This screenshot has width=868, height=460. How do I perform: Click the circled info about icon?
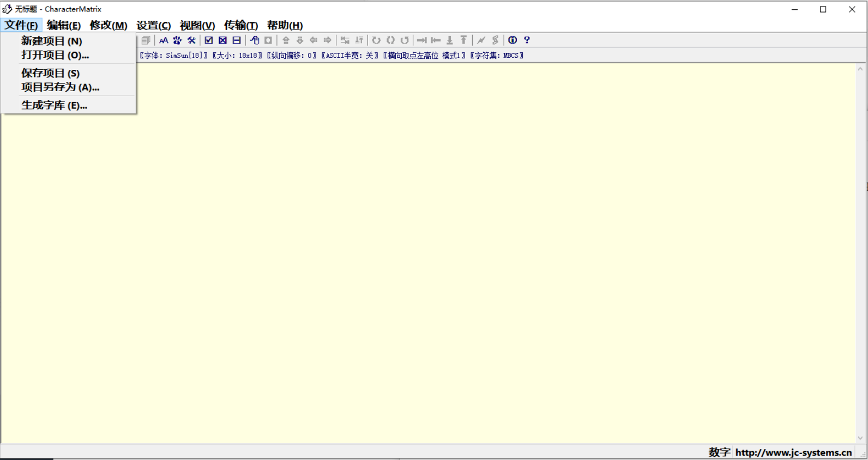[513, 40]
